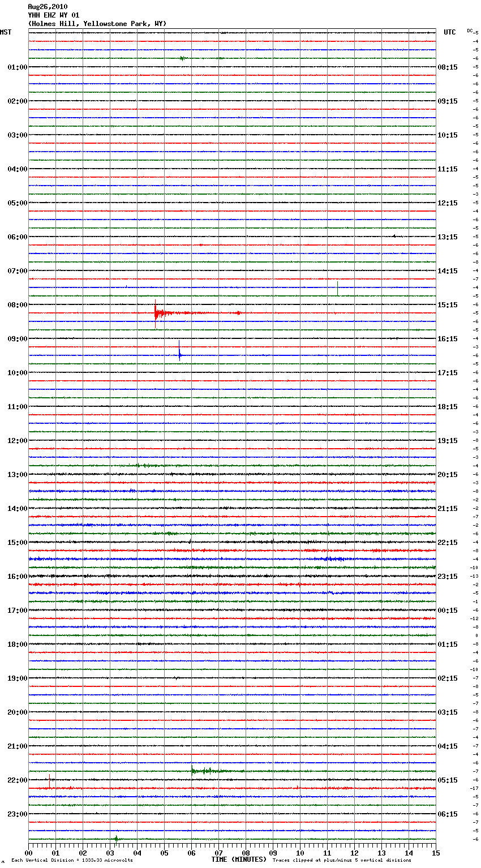Select the 11:00 MST time label

click(18, 407)
